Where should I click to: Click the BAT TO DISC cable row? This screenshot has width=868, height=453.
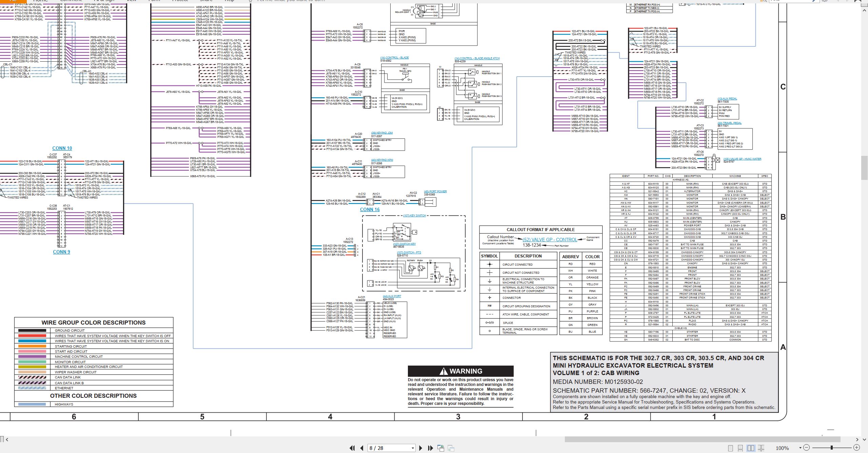coord(691,339)
